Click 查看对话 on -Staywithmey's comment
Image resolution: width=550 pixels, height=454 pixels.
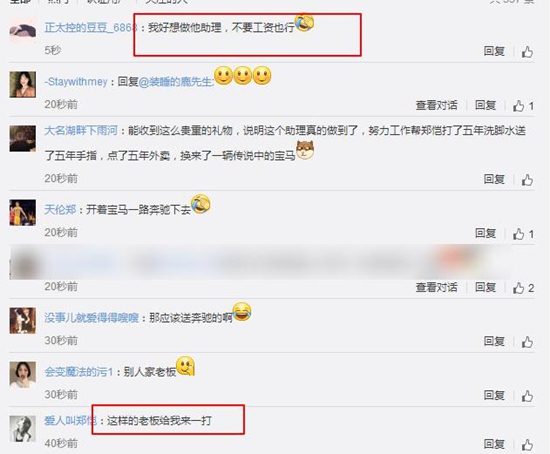[x=437, y=105]
